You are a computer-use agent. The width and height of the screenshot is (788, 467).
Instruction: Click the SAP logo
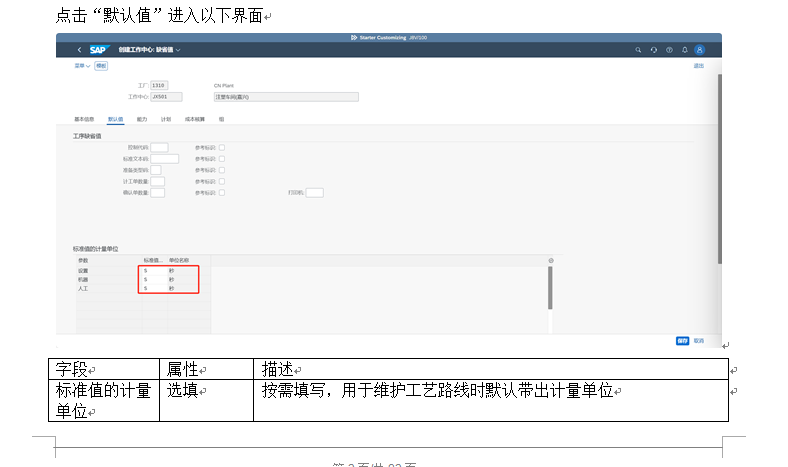coord(98,49)
